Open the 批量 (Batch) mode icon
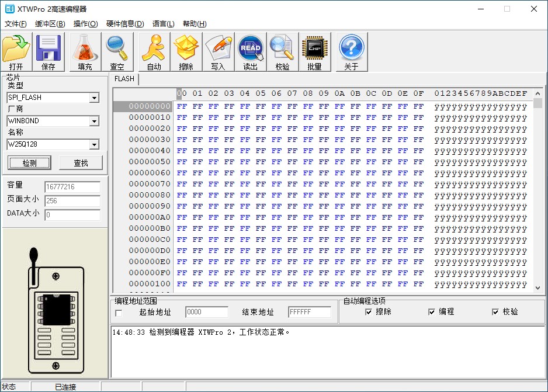The image size is (548, 392). (314, 51)
